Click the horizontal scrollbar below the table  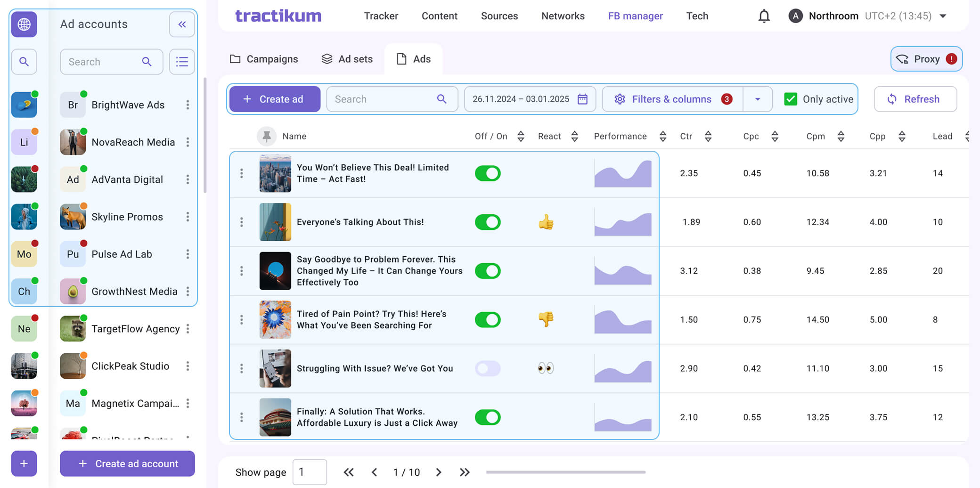click(565, 472)
